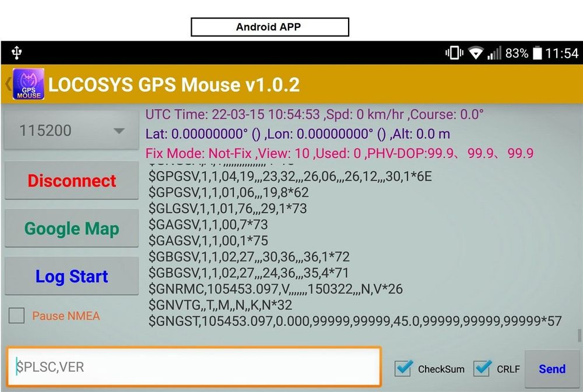Click the NMEA log scrollbar thumb
The image size is (583, 392).
pyautogui.click(x=579, y=336)
